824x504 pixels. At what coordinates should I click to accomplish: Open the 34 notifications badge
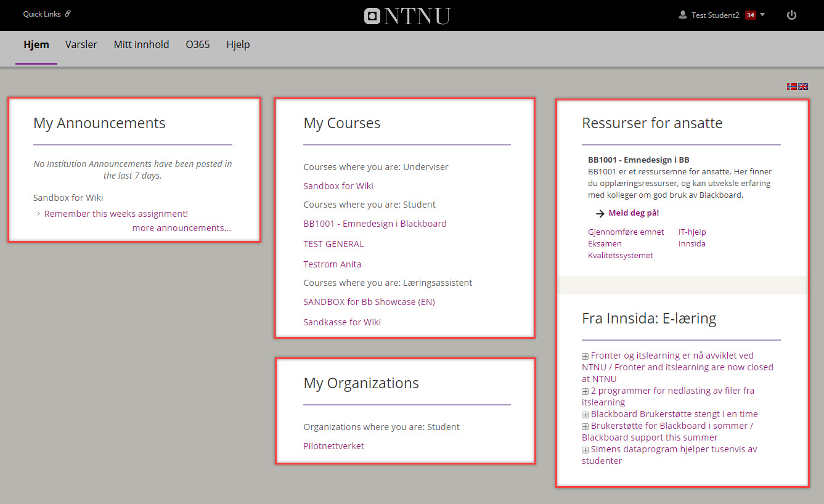750,15
